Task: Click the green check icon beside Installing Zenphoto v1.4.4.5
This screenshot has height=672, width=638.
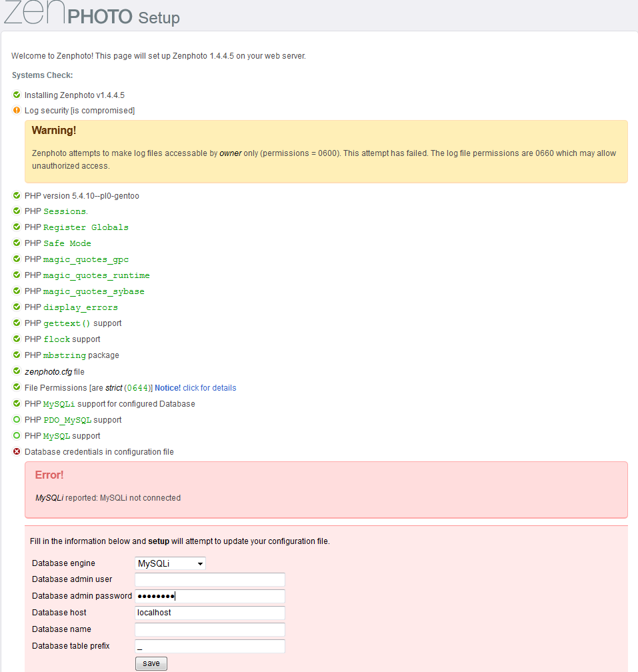Action: [x=17, y=95]
